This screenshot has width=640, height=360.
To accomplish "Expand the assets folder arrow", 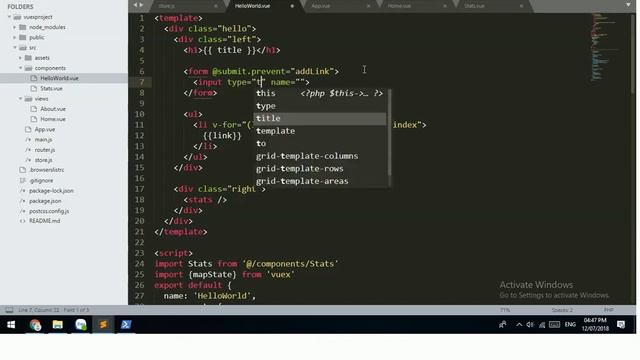I will [20, 58].
